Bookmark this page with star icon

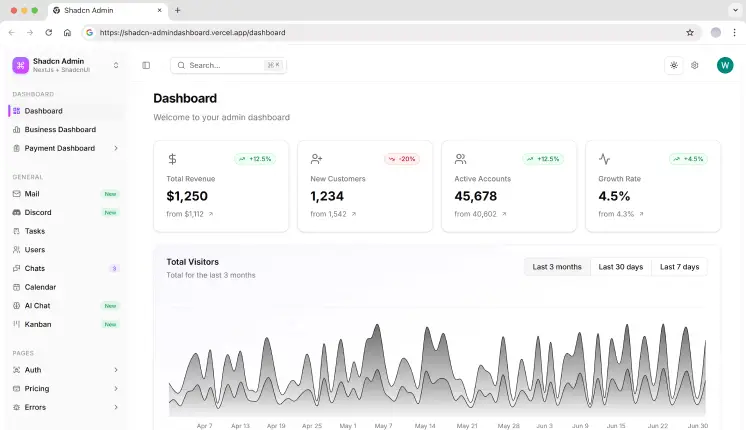click(690, 32)
